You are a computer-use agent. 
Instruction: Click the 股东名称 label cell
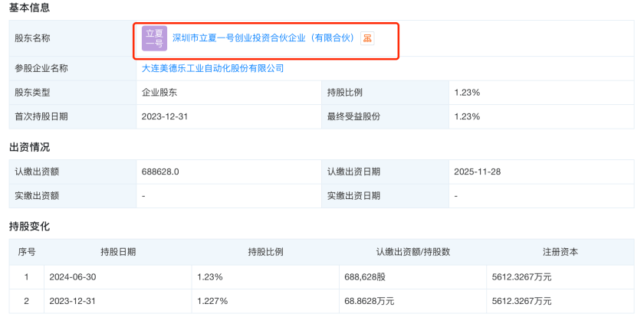73,38
